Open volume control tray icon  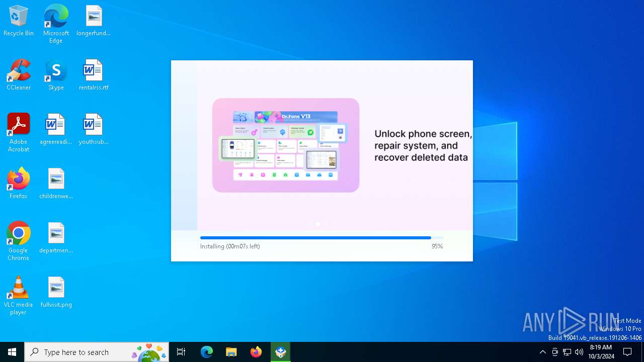click(579, 352)
